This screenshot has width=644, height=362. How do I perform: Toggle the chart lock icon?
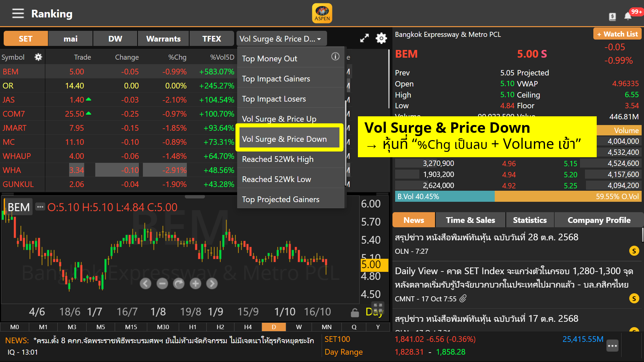pos(355,312)
